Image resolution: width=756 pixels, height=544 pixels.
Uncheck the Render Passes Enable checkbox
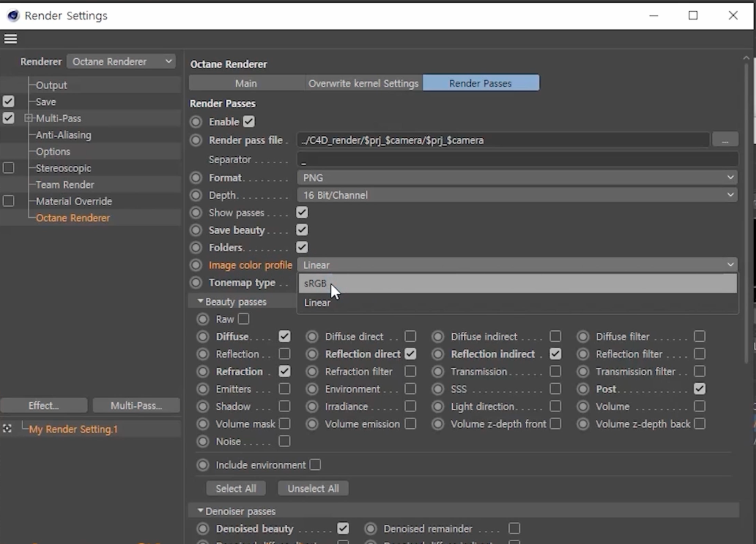pos(249,122)
